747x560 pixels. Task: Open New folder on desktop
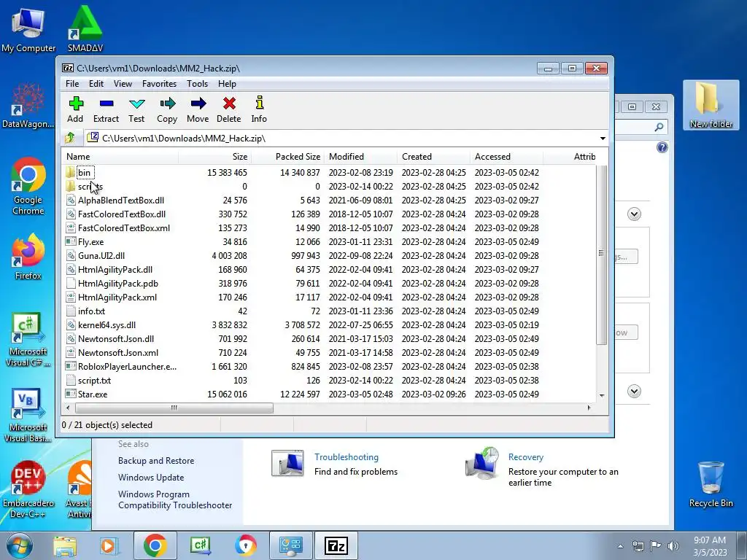click(x=711, y=105)
